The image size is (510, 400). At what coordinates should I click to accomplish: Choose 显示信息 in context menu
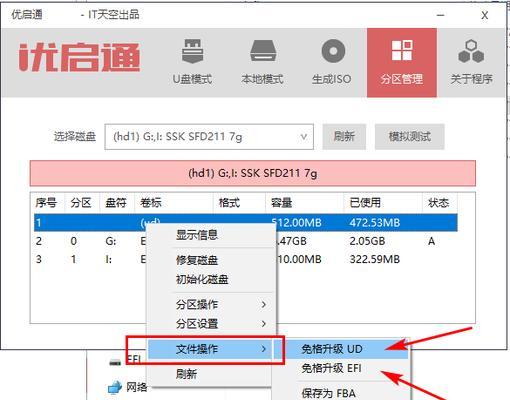(212, 235)
